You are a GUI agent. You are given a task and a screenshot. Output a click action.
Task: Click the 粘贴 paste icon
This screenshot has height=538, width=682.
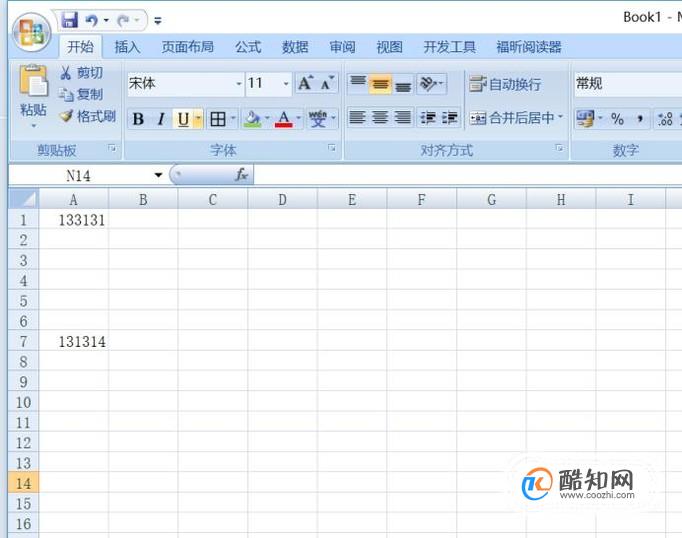(33, 81)
